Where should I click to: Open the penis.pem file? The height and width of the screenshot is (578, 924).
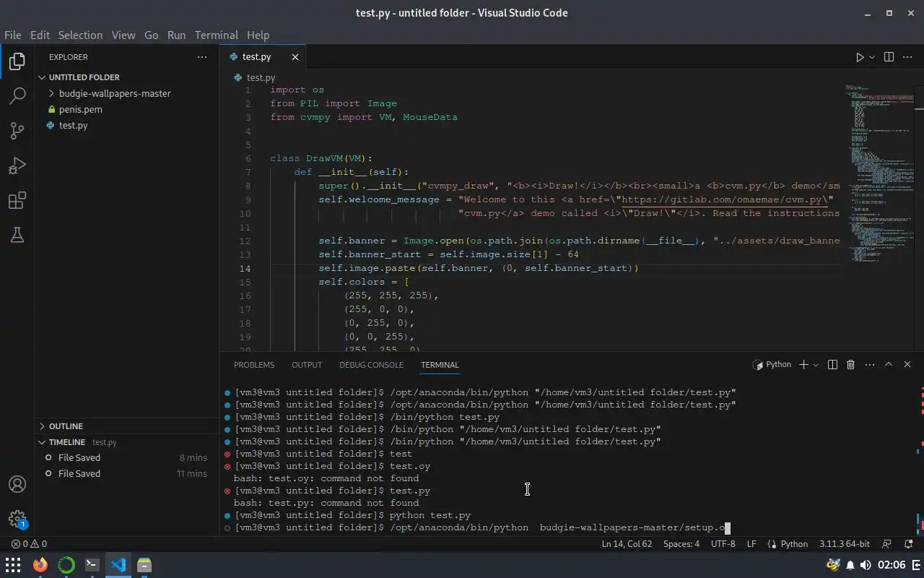click(x=81, y=109)
